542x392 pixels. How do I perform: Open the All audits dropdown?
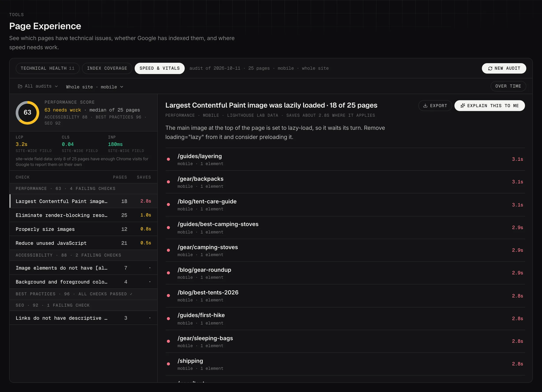[x=38, y=86]
